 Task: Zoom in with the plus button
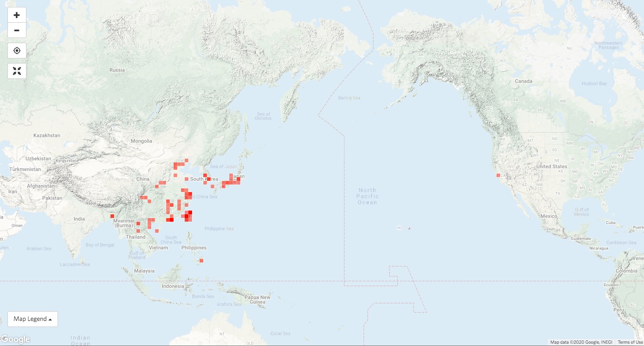coord(17,15)
